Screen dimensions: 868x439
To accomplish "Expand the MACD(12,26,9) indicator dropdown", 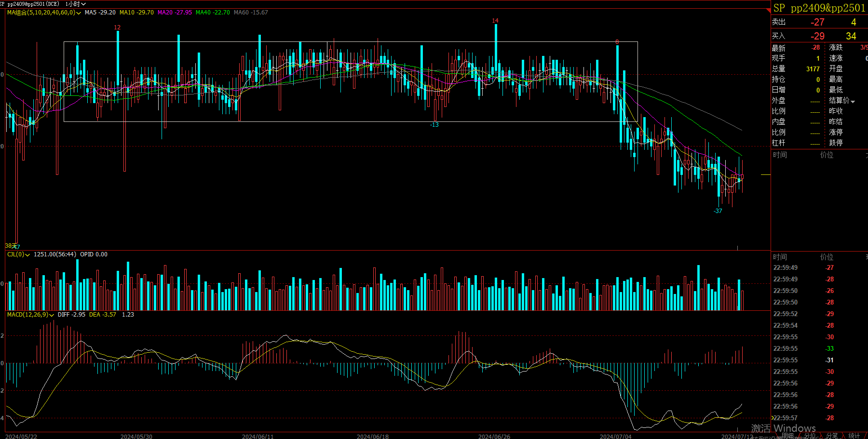I will coord(52,315).
